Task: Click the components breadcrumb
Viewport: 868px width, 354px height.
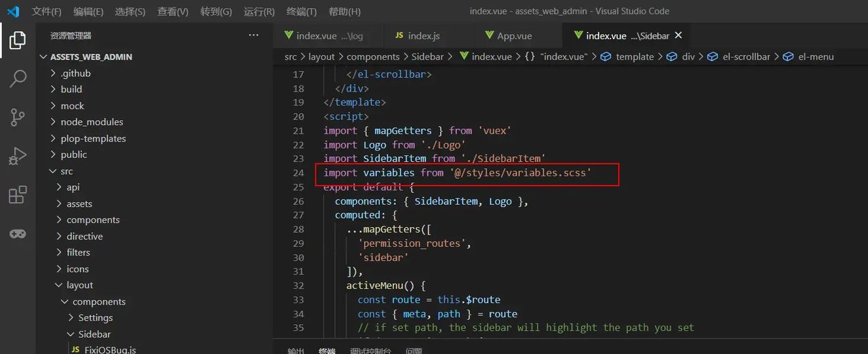Action: click(x=373, y=57)
